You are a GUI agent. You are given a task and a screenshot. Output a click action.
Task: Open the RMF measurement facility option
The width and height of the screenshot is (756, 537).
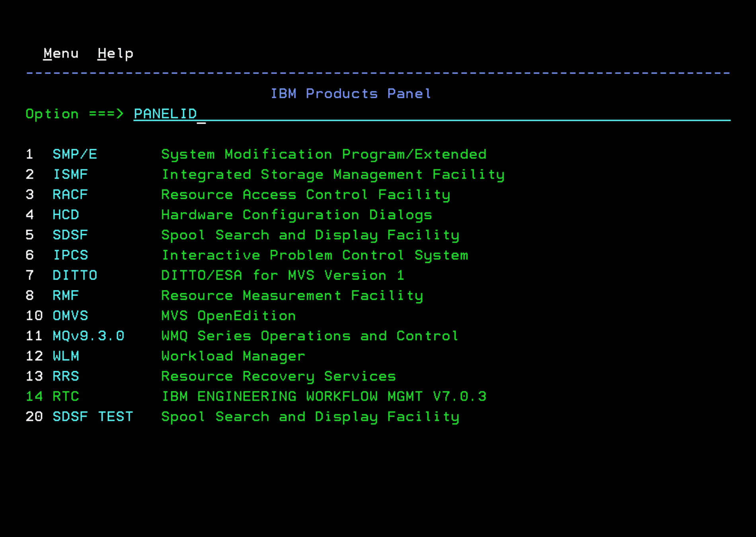[x=66, y=296]
